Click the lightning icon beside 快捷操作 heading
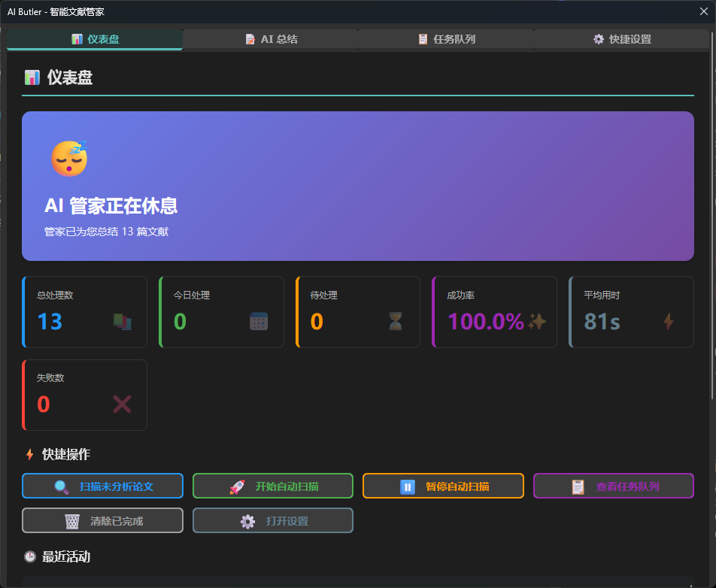 (x=29, y=453)
